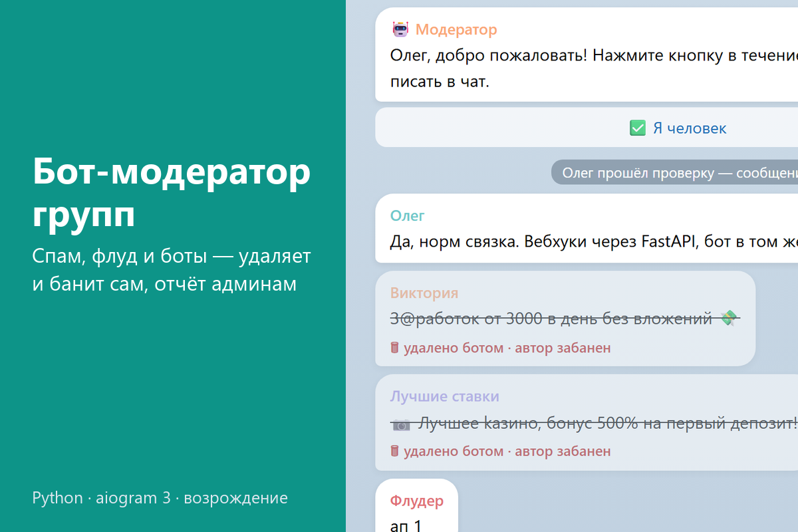This screenshot has width=798, height=532.
Task: Click the robot avatar icon beside Модератор
Action: tap(400, 30)
